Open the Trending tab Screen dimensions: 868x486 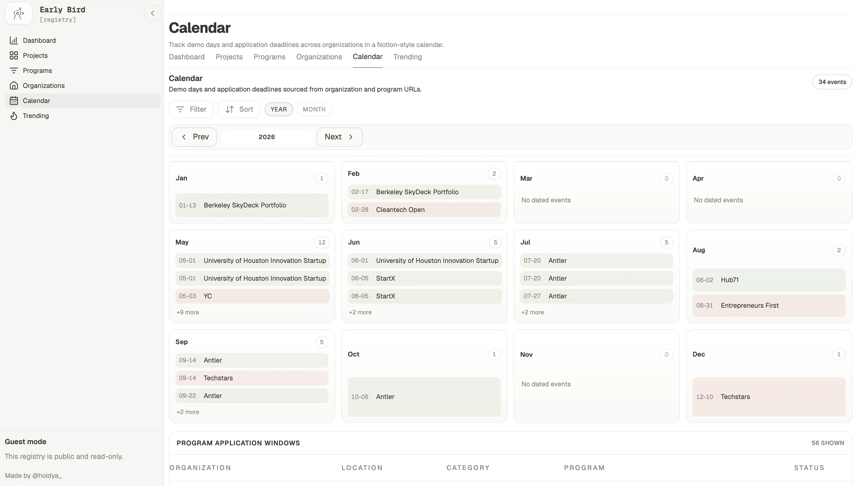pyautogui.click(x=408, y=57)
